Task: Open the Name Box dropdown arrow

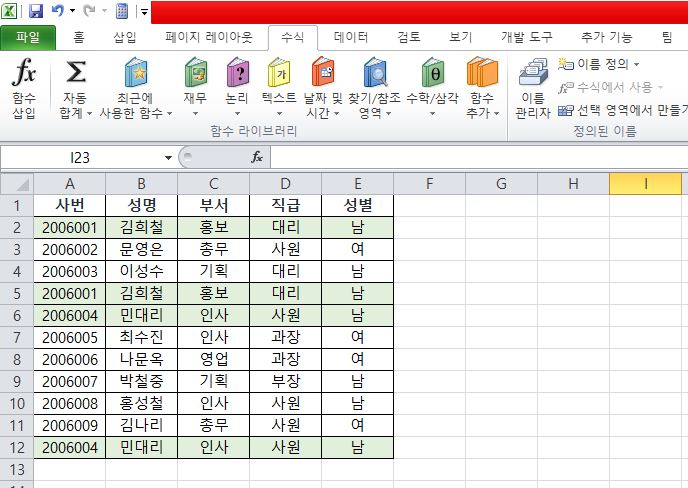Action: [x=168, y=158]
